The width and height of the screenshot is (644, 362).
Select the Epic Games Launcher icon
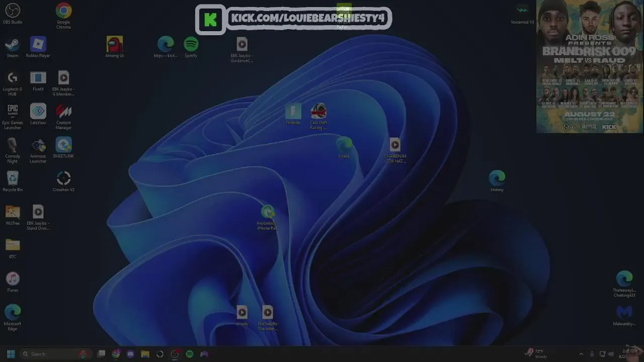(13, 117)
